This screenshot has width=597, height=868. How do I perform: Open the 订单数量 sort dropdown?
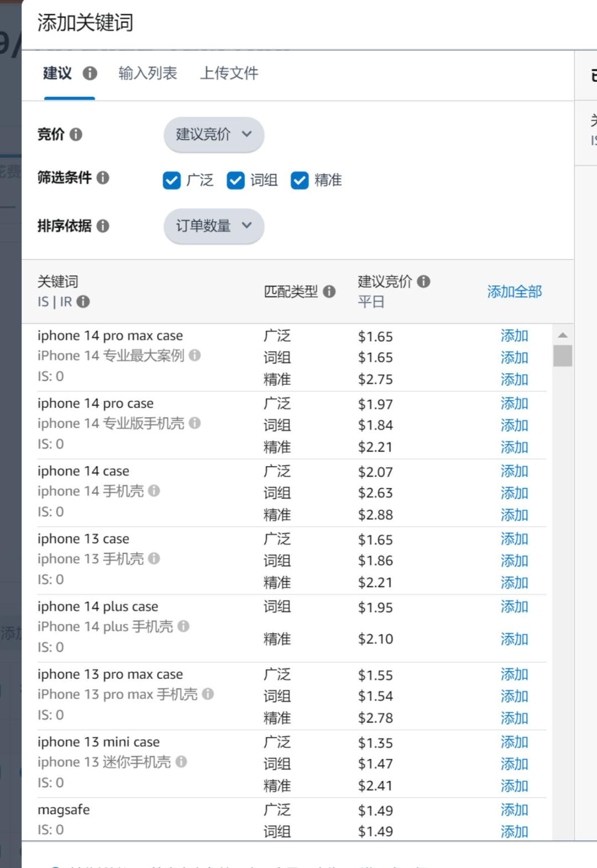click(213, 226)
